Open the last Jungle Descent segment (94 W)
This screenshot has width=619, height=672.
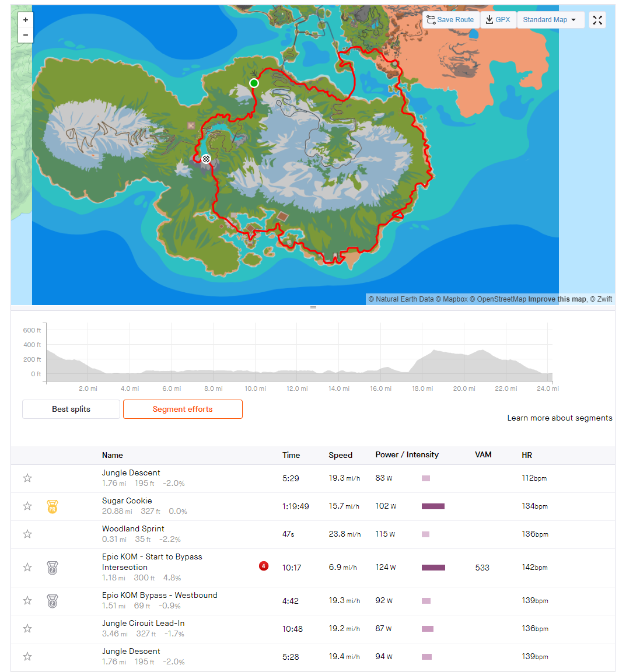point(131,652)
